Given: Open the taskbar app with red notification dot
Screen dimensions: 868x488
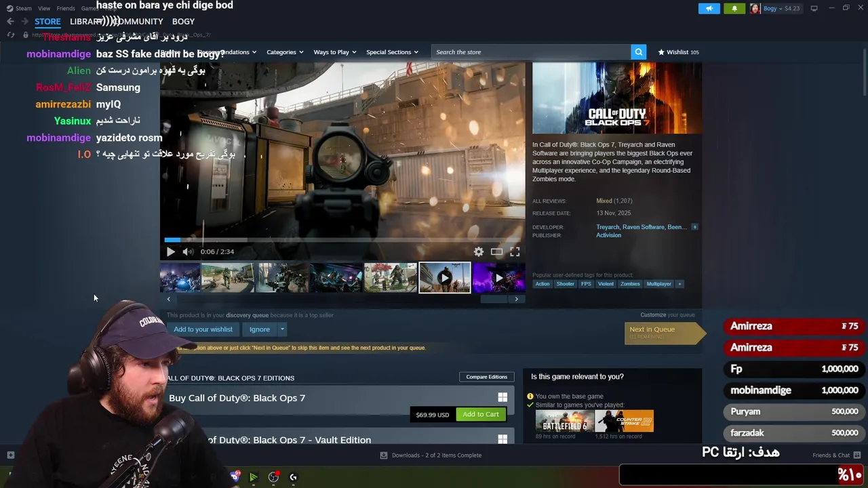Looking at the screenshot, I should tap(273, 477).
